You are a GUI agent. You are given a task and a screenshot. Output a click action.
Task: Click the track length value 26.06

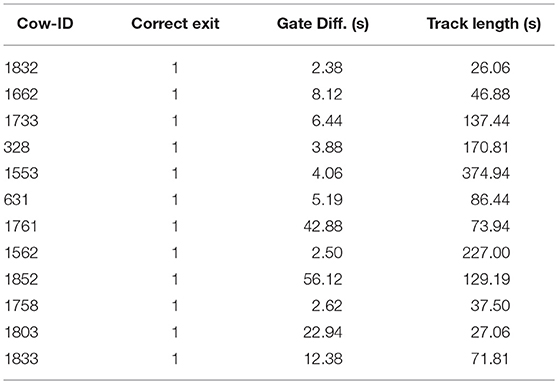490,68
